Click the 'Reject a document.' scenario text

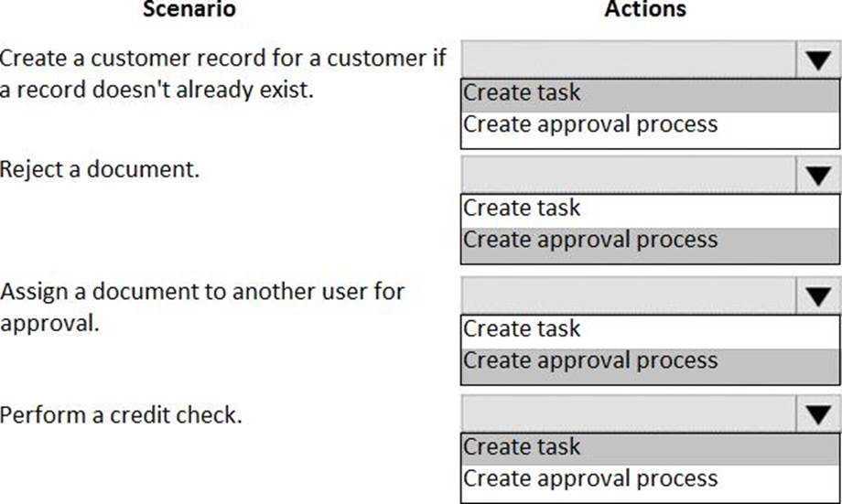[99, 169]
